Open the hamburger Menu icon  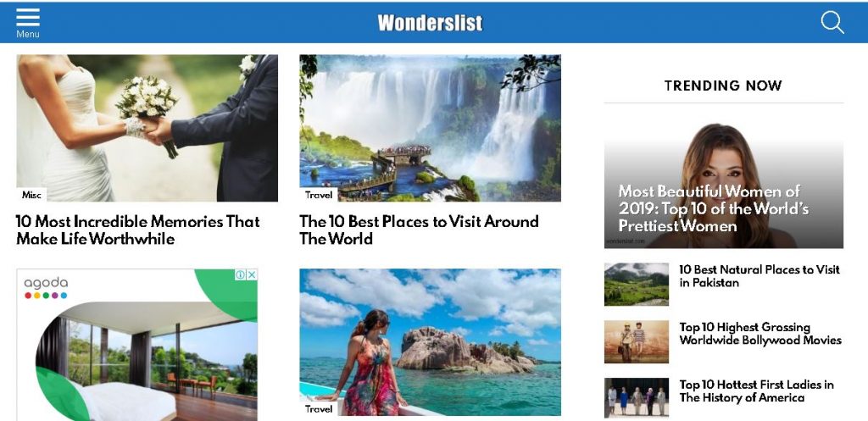[x=28, y=23]
